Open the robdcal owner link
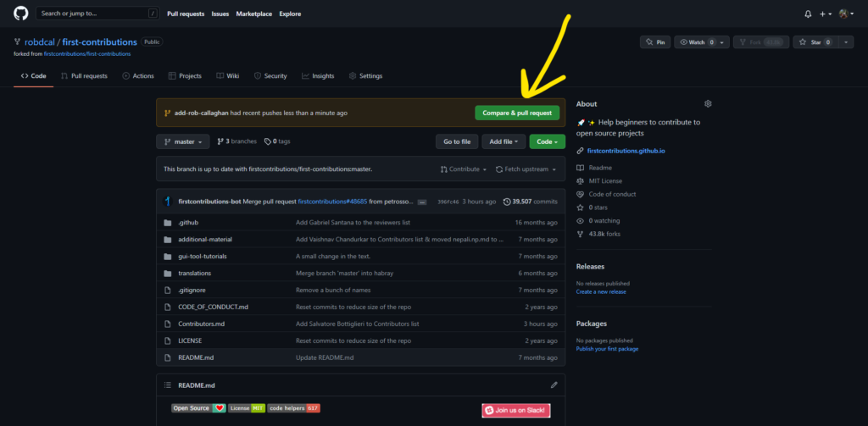The width and height of the screenshot is (868, 426). (x=39, y=42)
